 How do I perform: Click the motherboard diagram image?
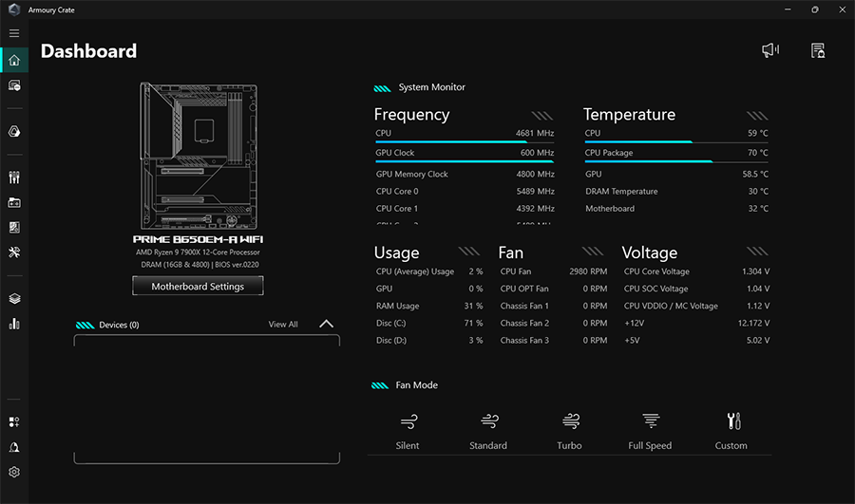tap(199, 156)
